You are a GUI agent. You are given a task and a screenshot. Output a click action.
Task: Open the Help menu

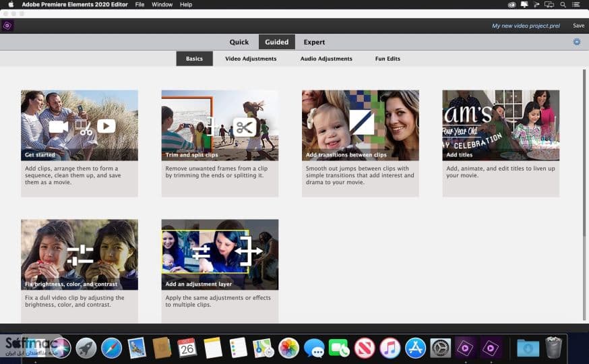(x=185, y=5)
